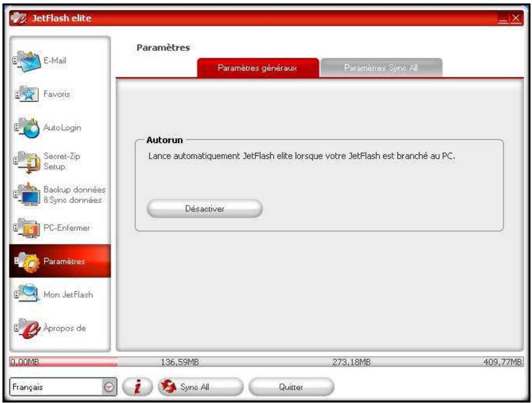Screen dimensions: 532x403
Task: Click the 0,00MB capacity marker
Action: pos(24,362)
